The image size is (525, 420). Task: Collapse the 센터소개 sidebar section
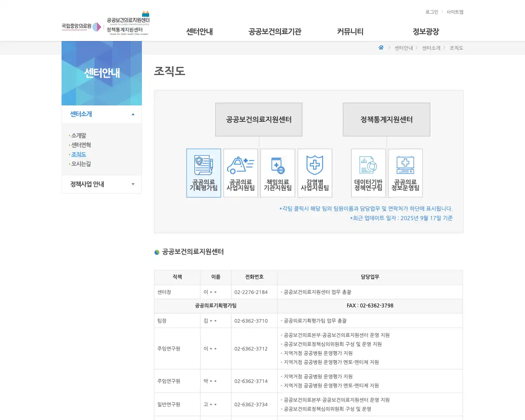(x=102, y=114)
